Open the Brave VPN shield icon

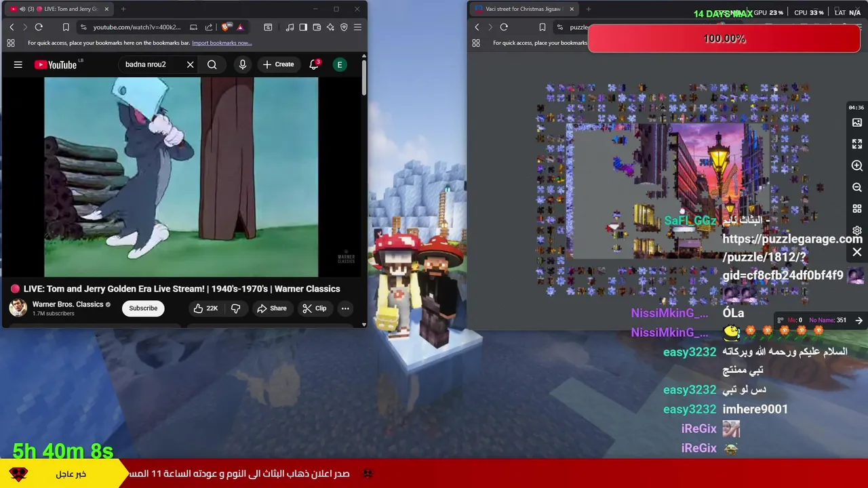click(344, 27)
